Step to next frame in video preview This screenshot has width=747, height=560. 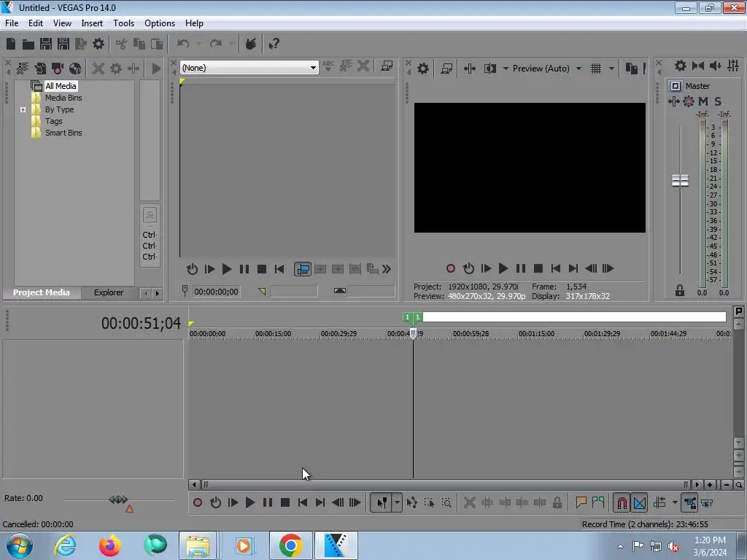(608, 268)
